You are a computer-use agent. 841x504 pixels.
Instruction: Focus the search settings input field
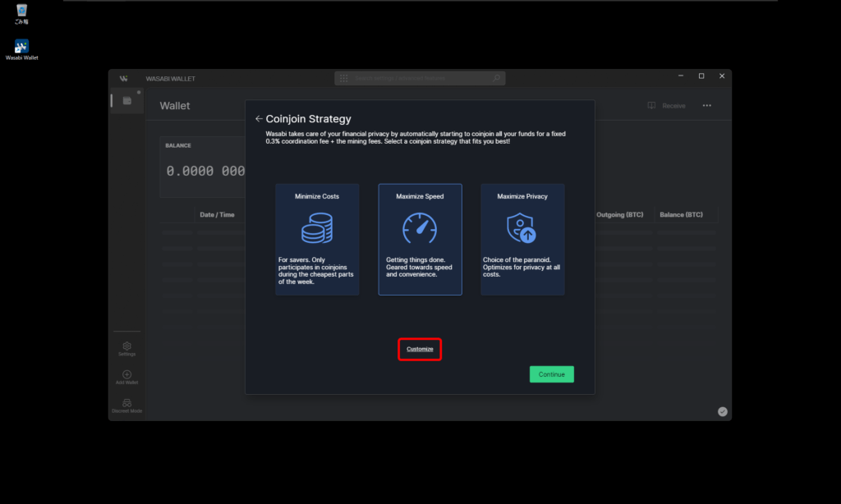point(420,78)
